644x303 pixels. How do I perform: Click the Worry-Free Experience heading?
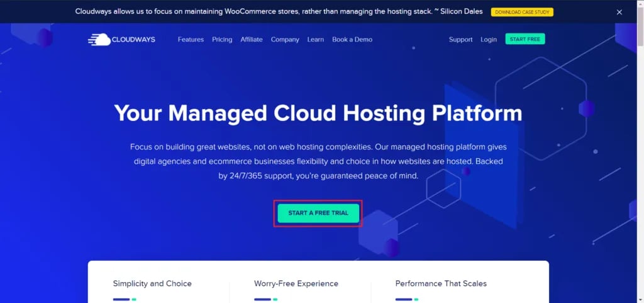[x=296, y=283]
